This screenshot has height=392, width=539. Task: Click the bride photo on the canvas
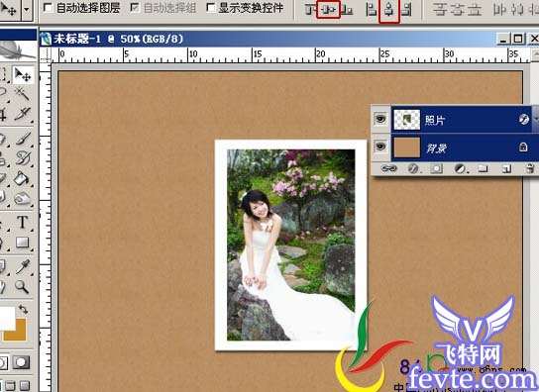tap(291, 245)
